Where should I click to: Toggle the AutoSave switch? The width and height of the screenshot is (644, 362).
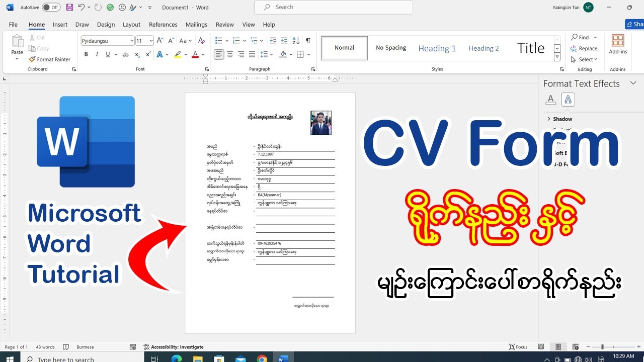(51, 8)
